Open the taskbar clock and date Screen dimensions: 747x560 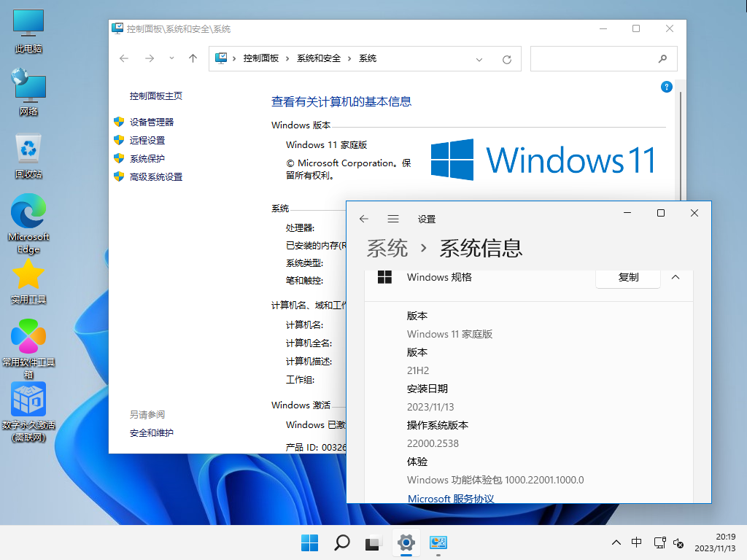coord(715,542)
